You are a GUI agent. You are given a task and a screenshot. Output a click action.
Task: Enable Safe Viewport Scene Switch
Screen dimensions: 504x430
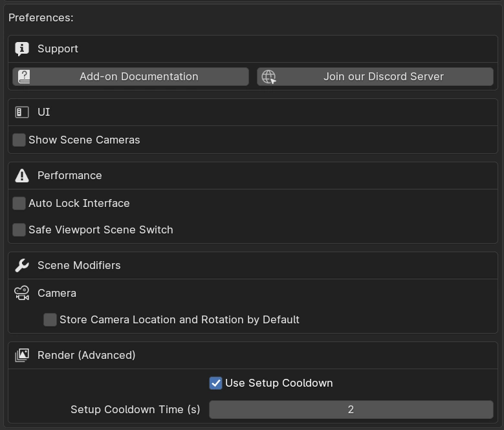pyautogui.click(x=19, y=230)
